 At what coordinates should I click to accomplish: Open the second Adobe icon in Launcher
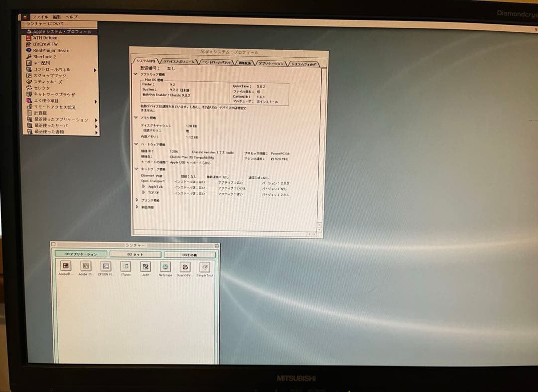coord(86,269)
